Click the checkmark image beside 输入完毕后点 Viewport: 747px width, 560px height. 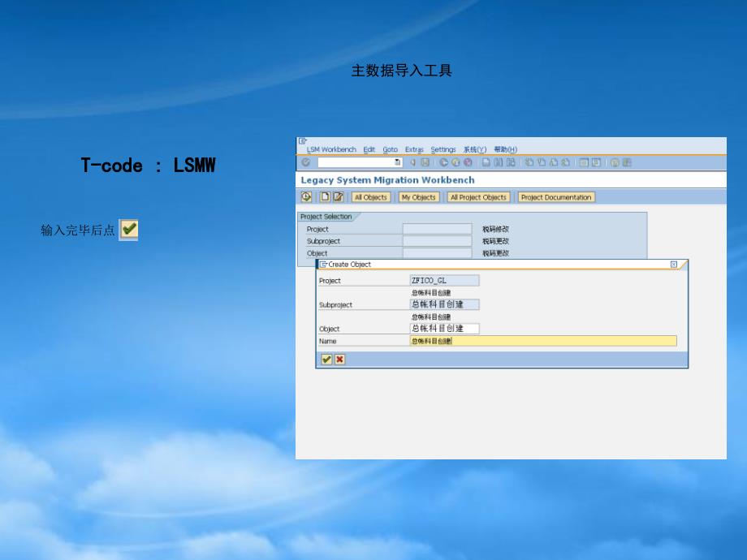pos(128,230)
